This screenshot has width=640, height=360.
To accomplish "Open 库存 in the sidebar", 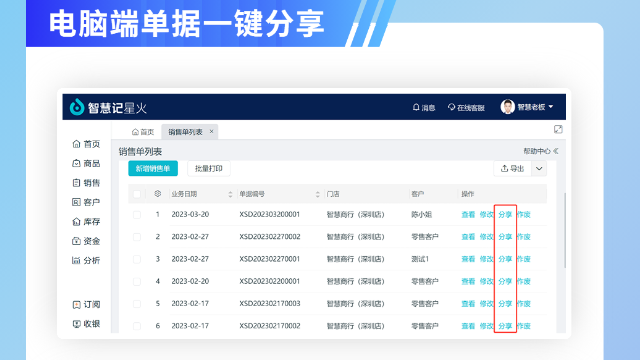I will tap(86, 222).
